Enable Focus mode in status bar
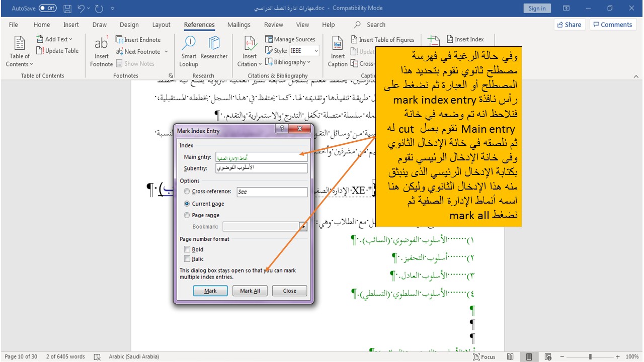 (485, 356)
